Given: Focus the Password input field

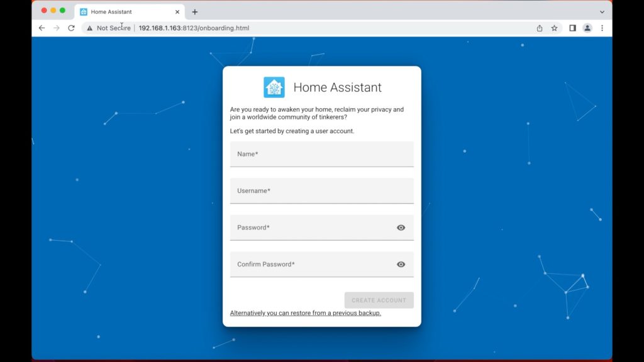Looking at the screenshot, I should 321,228.
